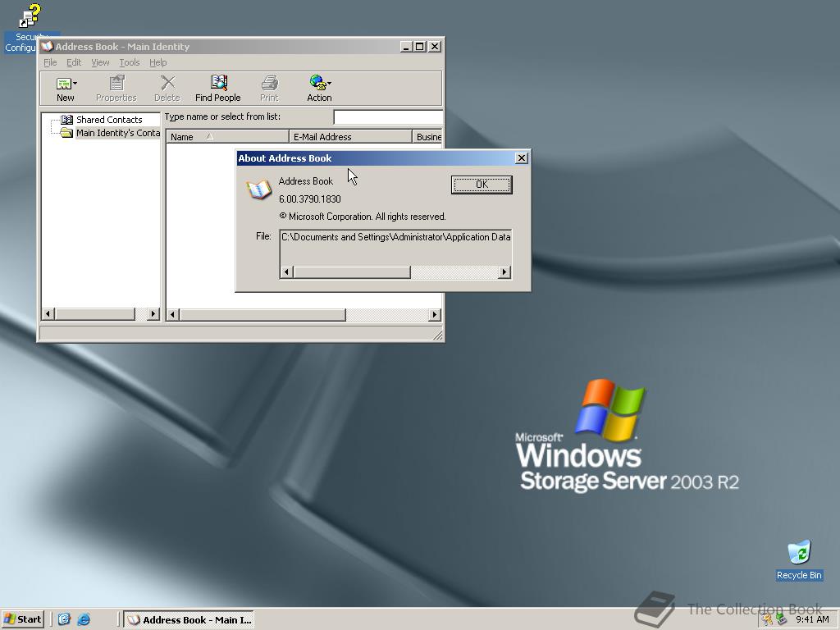
Task: Click left arrow of folder tree scrollbar
Action: [48, 314]
